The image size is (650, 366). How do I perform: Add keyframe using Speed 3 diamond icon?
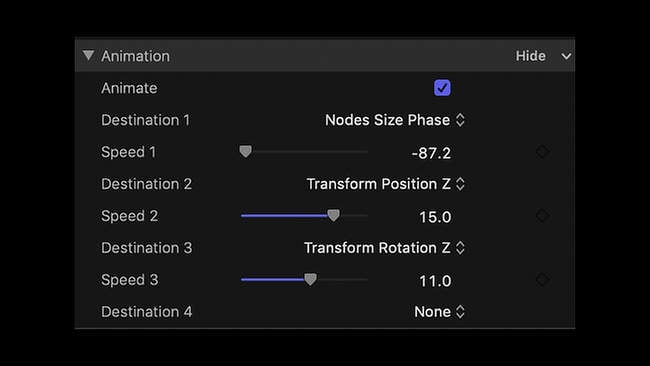tap(543, 279)
